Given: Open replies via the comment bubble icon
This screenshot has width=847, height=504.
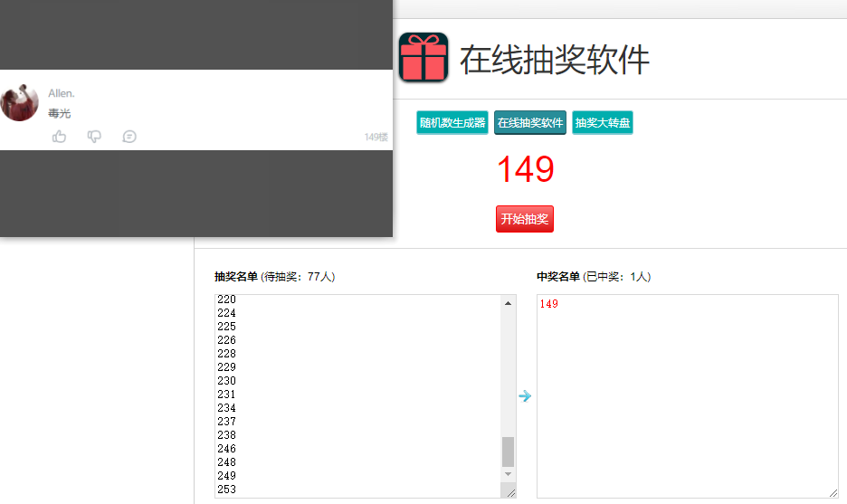Looking at the screenshot, I should click(129, 137).
